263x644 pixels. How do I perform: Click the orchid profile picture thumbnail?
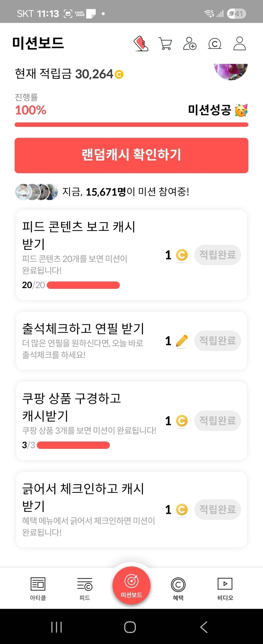coord(231,70)
